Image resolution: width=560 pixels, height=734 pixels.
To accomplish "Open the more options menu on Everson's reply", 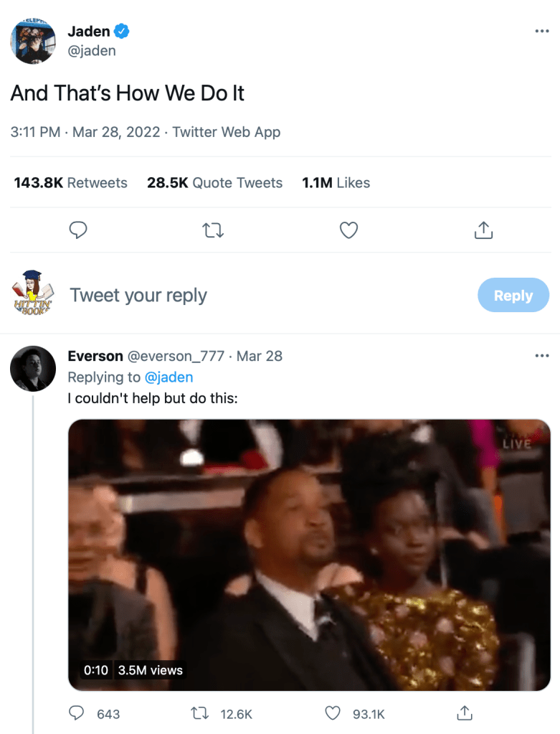I will 541,356.
